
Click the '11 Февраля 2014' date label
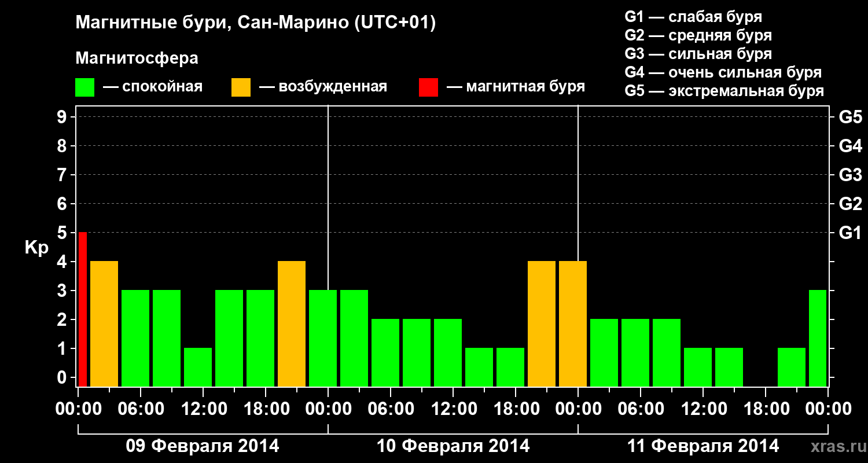click(703, 446)
